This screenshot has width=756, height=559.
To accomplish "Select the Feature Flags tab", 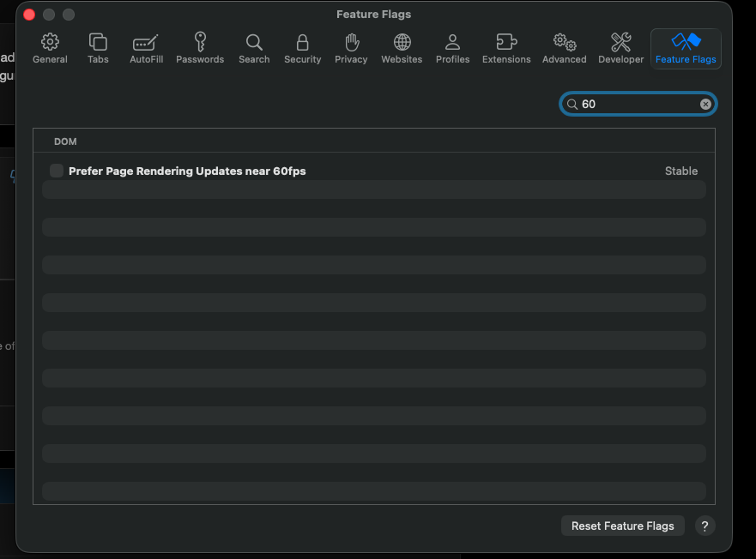I will click(x=686, y=49).
